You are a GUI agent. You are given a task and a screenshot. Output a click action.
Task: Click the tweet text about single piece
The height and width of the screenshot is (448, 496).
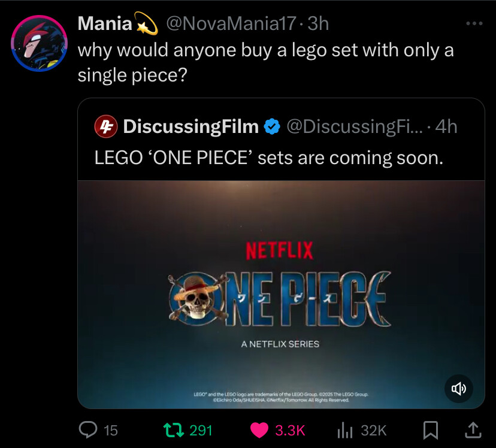coord(265,62)
